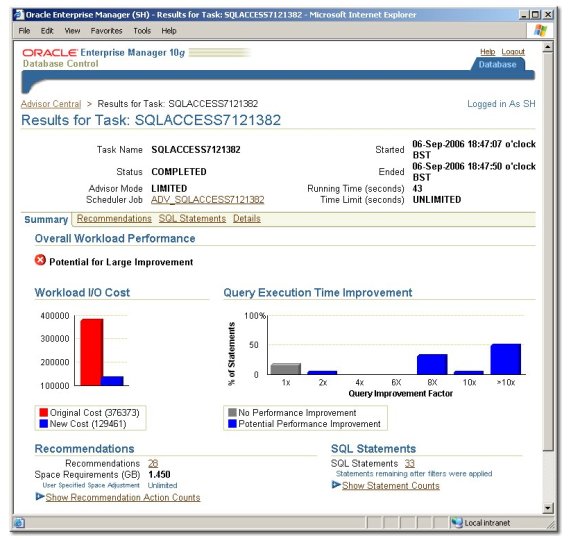Image resolution: width=573 pixels, height=540 pixels.
Task: Click the Workload I/O Cost heading
Action: pos(82,292)
